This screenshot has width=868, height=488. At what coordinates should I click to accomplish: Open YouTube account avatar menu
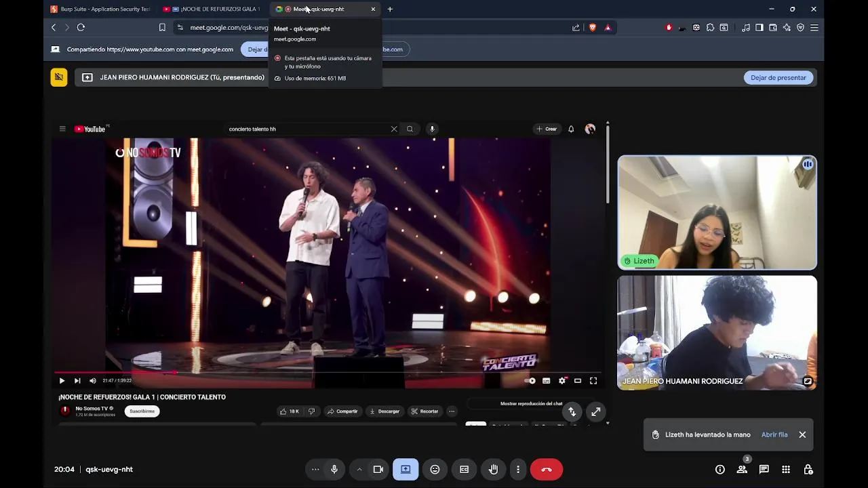pyautogui.click(x=590, y=129)
